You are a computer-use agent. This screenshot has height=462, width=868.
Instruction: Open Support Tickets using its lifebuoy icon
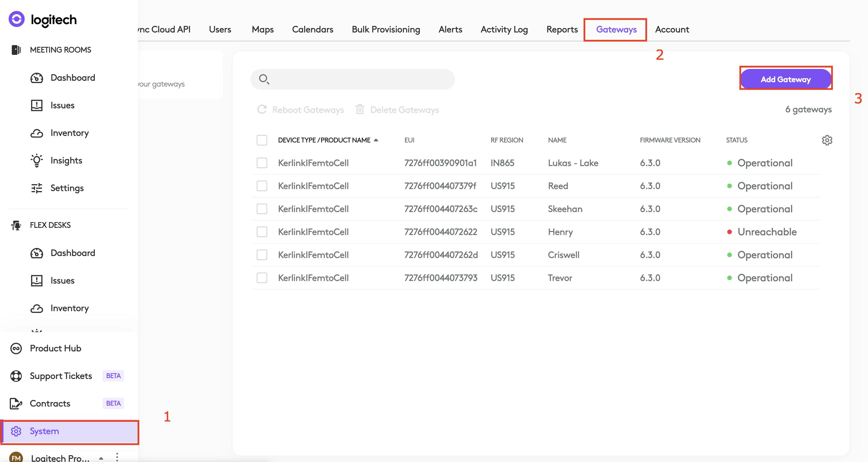(x=16, y=376)
